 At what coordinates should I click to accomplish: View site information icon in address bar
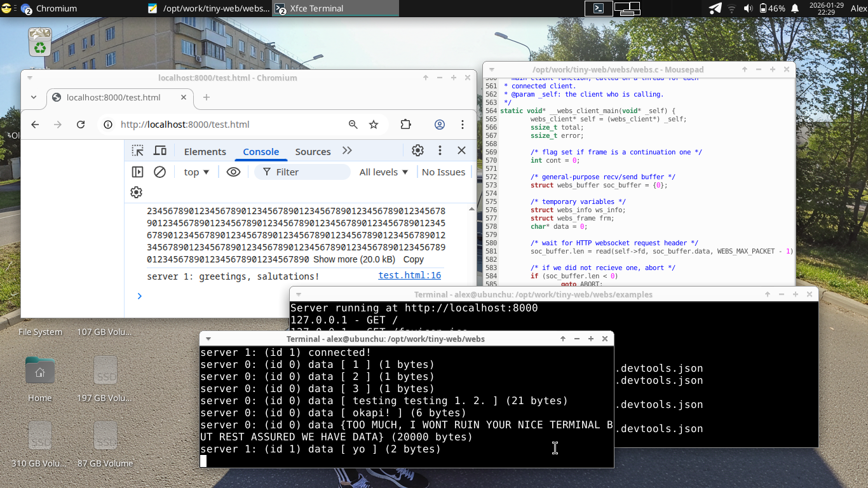(108, 125)
